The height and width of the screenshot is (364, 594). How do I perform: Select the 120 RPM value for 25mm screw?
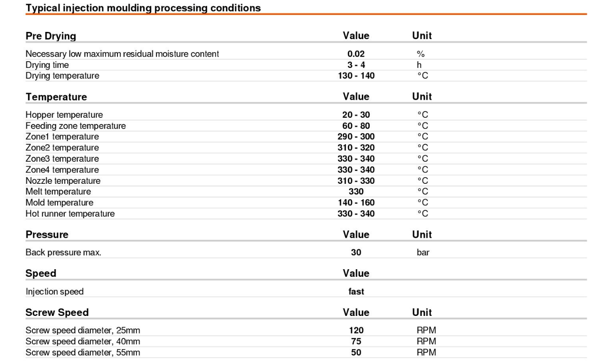pyautogui.click(x=355, y=331)
